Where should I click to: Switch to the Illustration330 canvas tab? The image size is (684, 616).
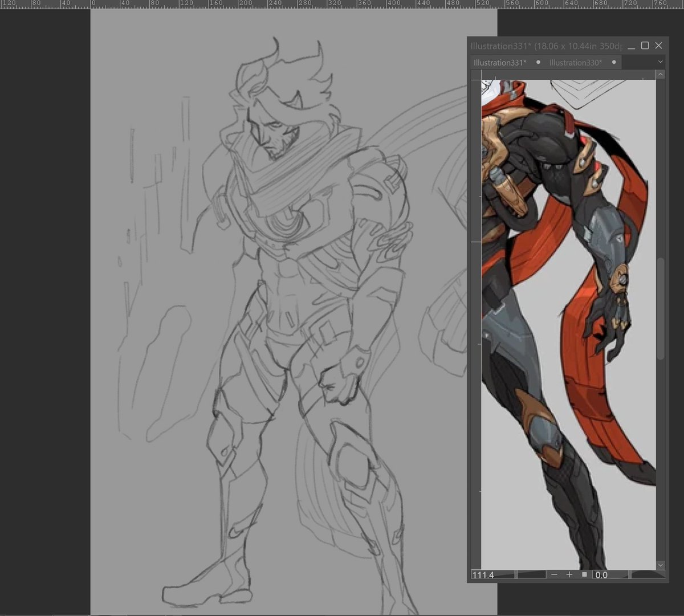[575, 63]
